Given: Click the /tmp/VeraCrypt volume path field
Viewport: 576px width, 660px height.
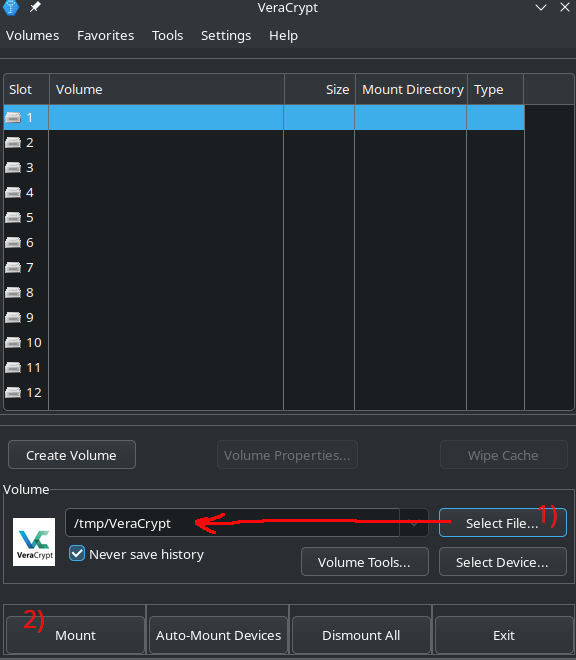Looking at the screenshot, I should [232, 523].
